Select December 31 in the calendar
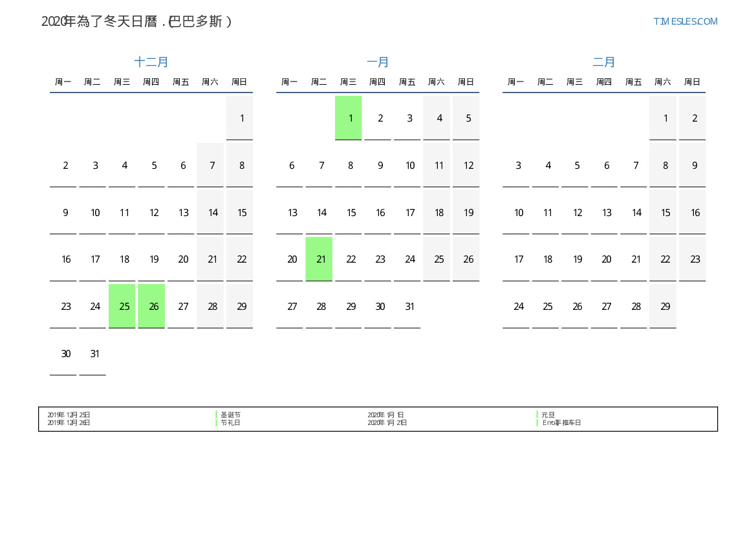756x535 pixels. click(92, 353)
